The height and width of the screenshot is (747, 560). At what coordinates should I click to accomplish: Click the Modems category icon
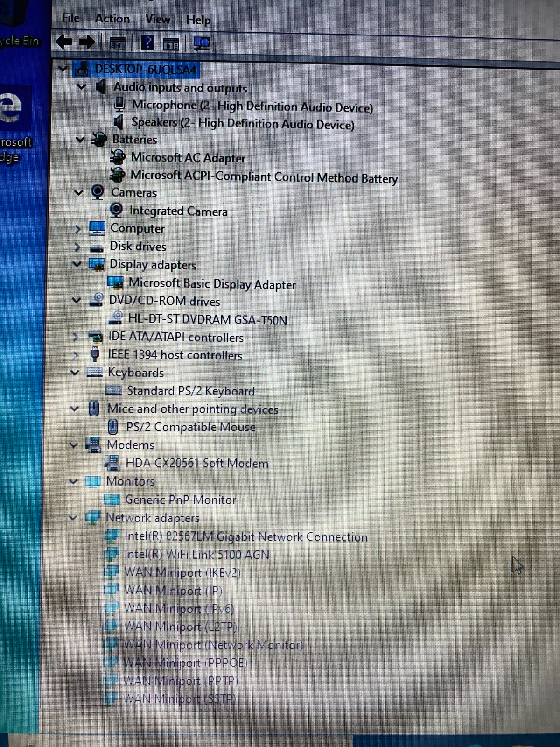coord(93,444)
